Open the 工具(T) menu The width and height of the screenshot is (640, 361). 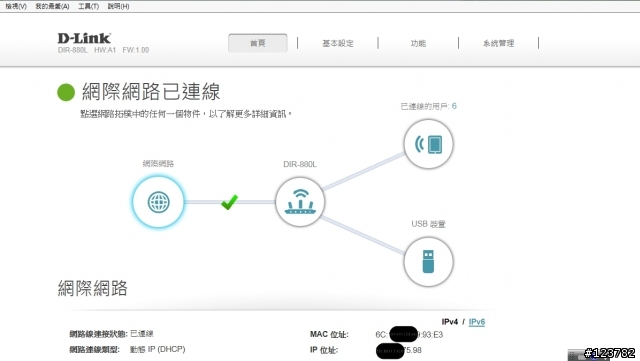89,6
